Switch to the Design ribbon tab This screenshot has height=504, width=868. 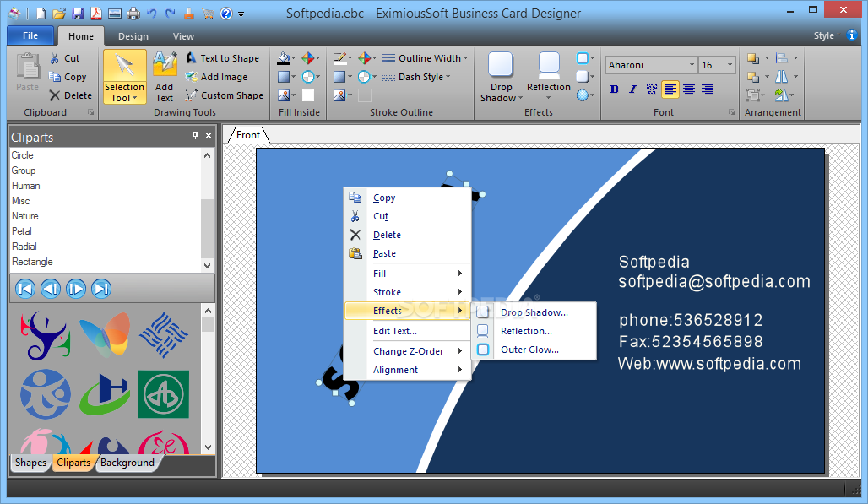tap(133, 36)
